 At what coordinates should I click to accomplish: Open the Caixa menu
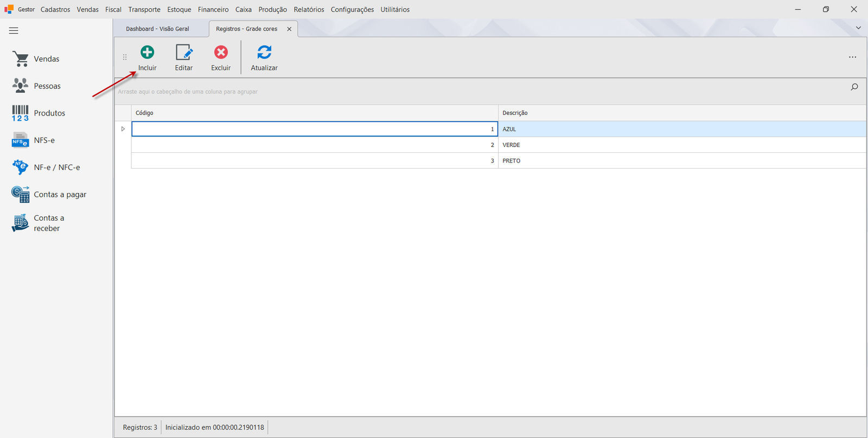244,9
